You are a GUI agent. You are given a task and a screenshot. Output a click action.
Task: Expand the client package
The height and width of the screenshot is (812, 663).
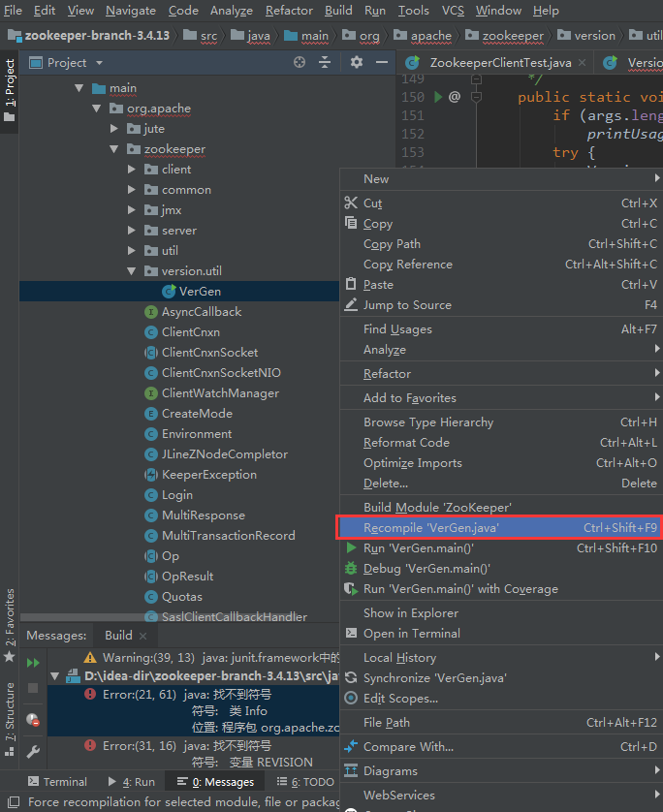point(132,170)
